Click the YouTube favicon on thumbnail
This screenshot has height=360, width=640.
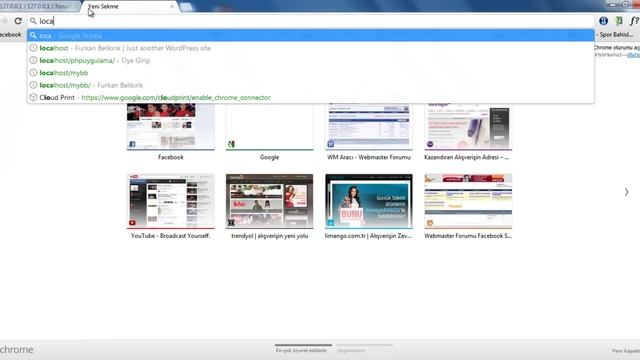tap(132, 223)
